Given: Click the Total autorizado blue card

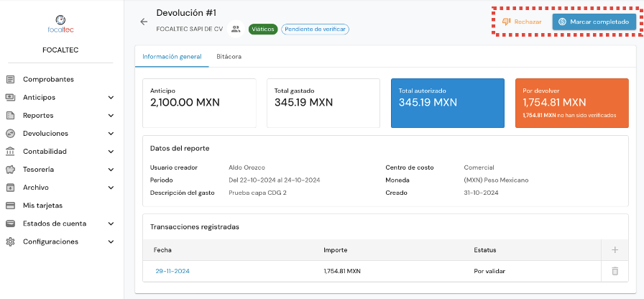Looking at the screenshot, I should point(448,103).
